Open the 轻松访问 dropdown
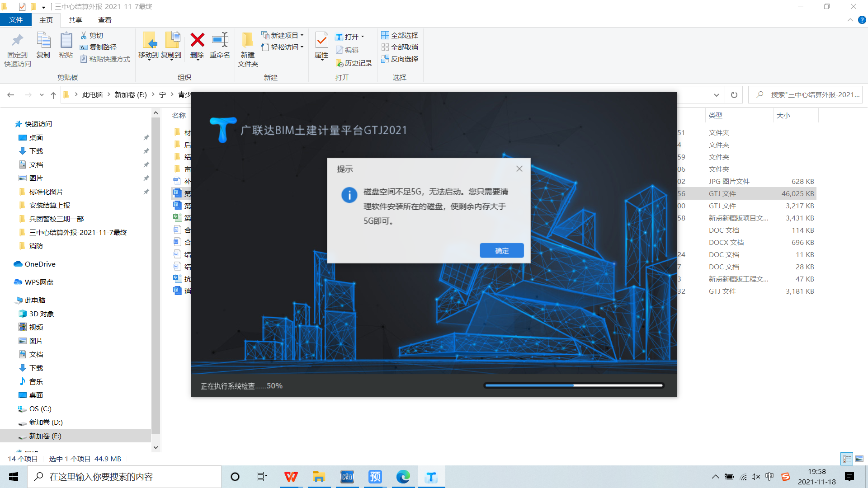The image size is (868, 488). [283, 47]
